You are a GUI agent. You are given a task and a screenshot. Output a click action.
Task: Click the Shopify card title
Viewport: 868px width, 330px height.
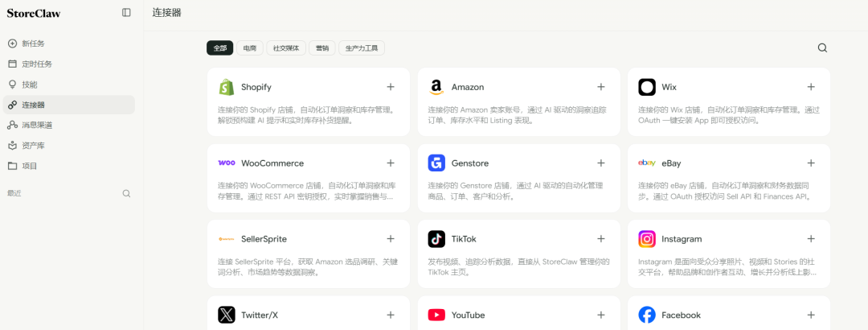256,87
